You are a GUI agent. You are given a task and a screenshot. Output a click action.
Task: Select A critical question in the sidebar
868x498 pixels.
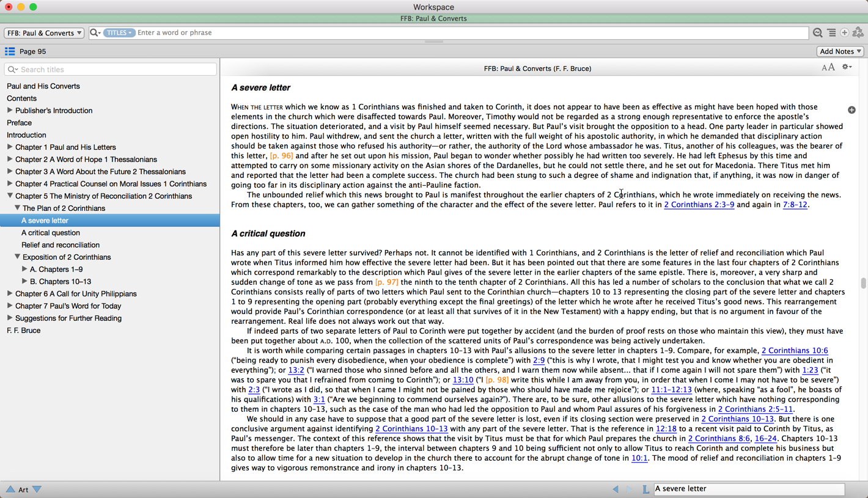pos(51,233)
